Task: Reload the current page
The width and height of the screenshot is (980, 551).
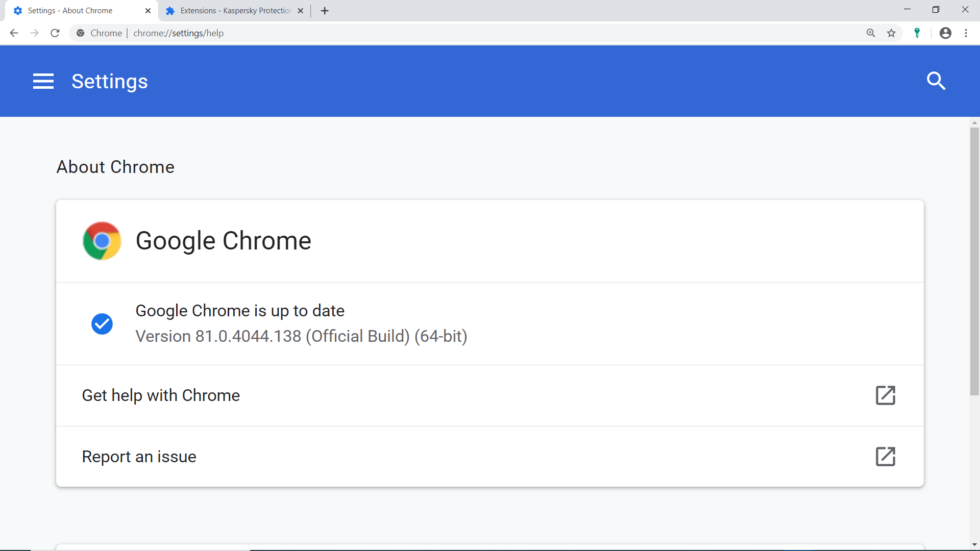Action: (x=55, y=33)
